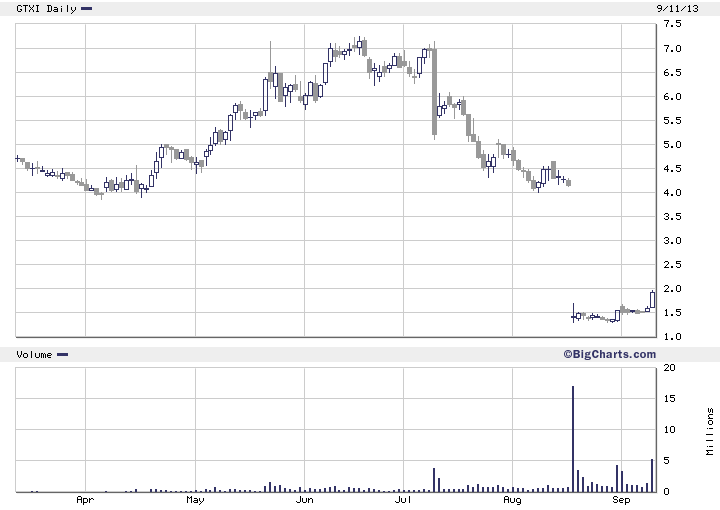This screenshot has width=720, height=510.
Task: Click the early July volume bar near 4 million
Action: (x=434, y=480)
